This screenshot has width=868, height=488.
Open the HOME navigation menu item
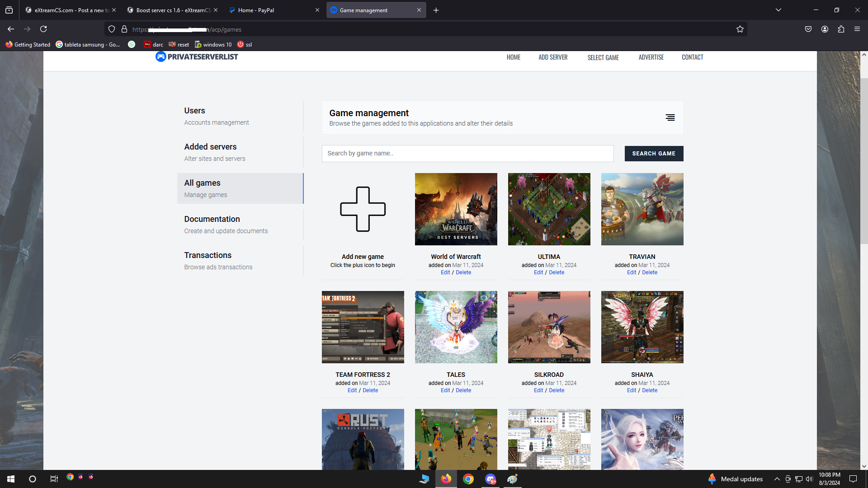point(514,57)
